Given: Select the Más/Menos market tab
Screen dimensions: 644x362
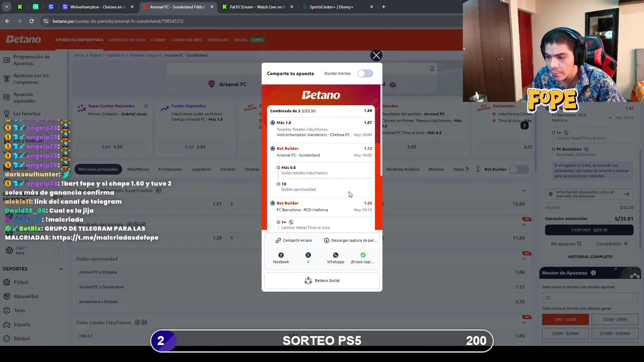Looking at the screenshot, I should pos(138,169).
